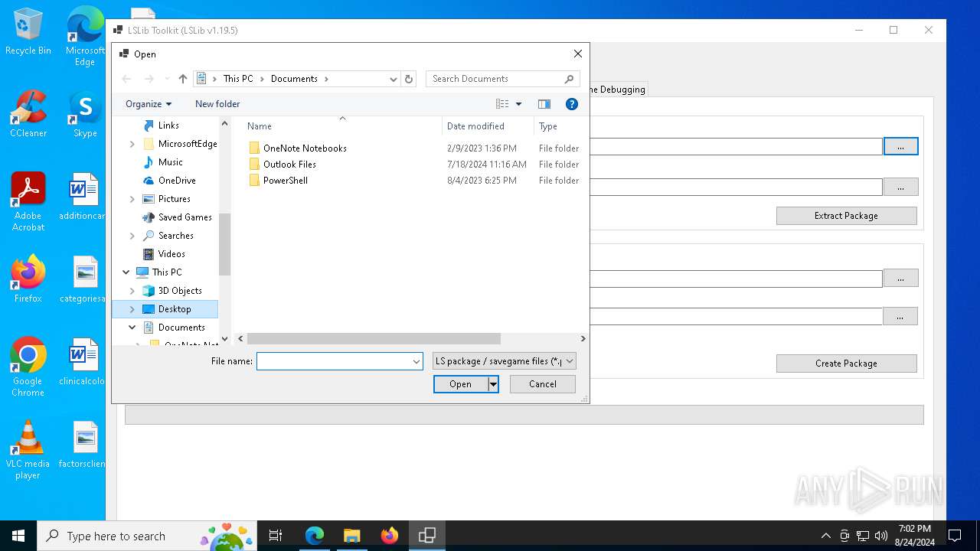Image resolution: width=980 pixels, height=551 pixels.
Task: Click Firefox in the taskbar
Action: click(390, 536)
